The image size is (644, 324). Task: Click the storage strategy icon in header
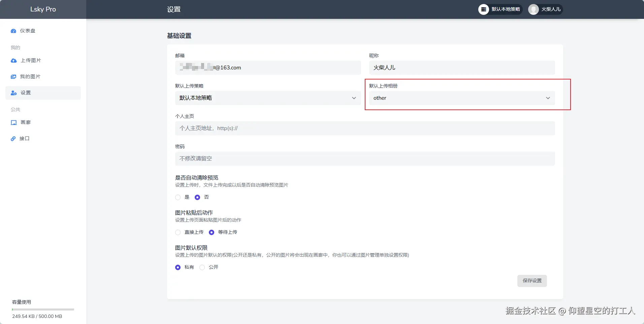pos(484,9)
